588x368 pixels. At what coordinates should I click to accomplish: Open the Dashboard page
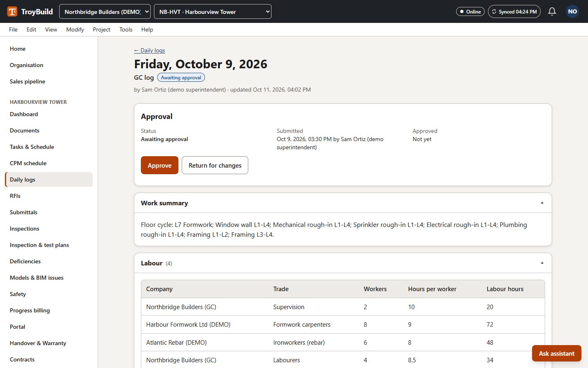coord(49,114)
